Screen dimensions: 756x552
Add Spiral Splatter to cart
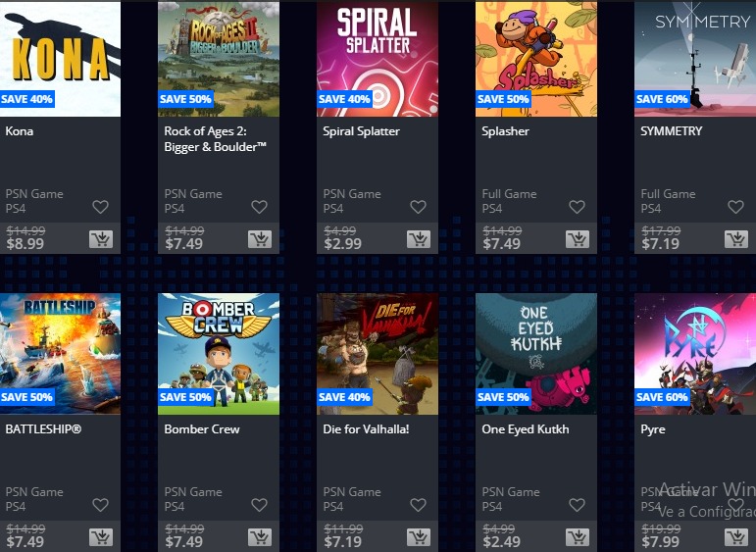pyautogui.click(x=419, y=239)
